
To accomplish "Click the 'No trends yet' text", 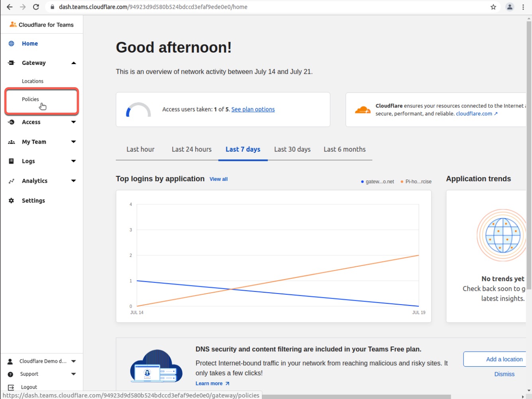I will coord(503,279).
